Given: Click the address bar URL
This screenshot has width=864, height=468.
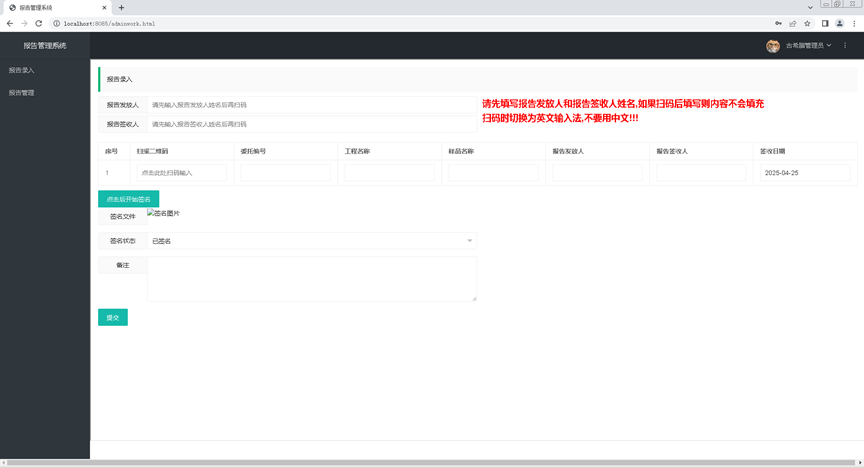Looking at the screenshot, I should [x=109, y=24].
